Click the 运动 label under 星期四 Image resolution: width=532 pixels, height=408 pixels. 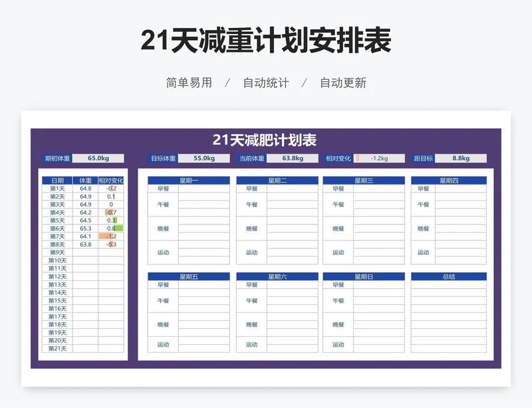point(423,252)
